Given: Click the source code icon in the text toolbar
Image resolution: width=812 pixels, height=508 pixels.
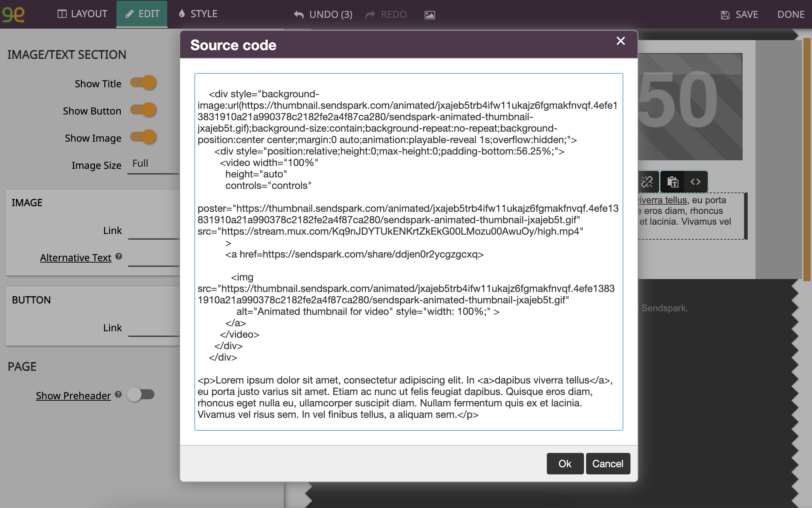Looking at the screenshot, I should click(x=695, y=182).
